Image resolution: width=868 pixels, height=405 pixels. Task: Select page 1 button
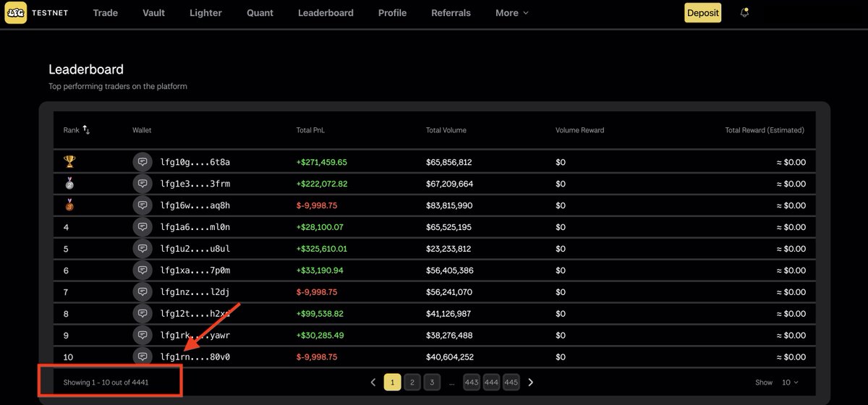coord(393,382)
